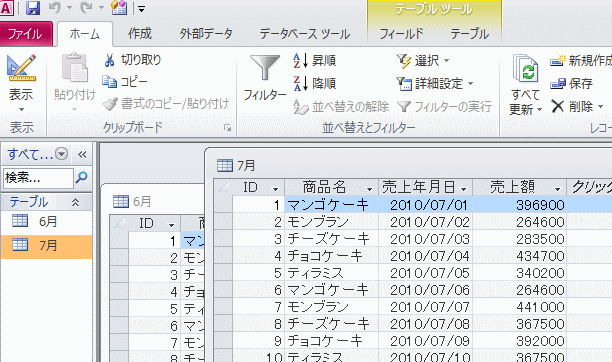The width and height of the screenshot is (612, 362).
Task: Click cell ティラミス in row 5
Action: coord(331,273)
